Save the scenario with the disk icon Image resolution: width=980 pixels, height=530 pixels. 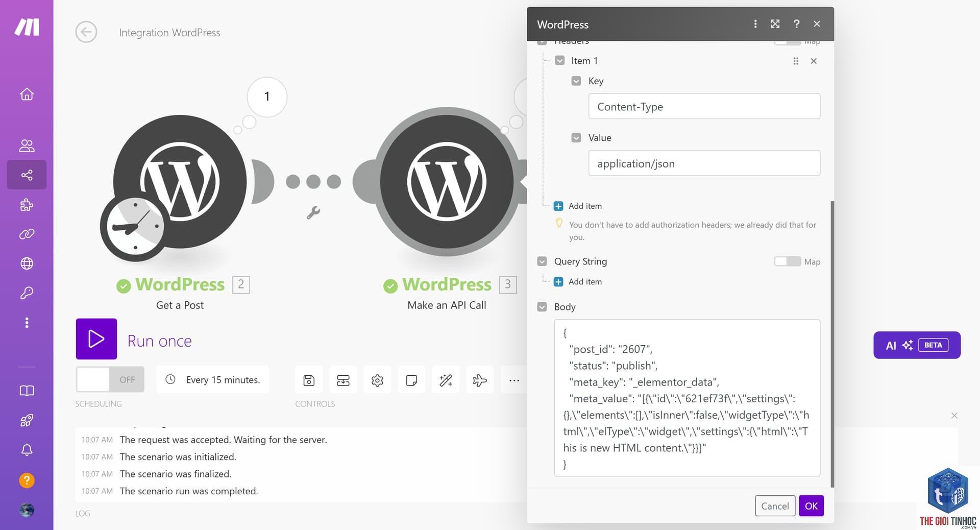309,380
